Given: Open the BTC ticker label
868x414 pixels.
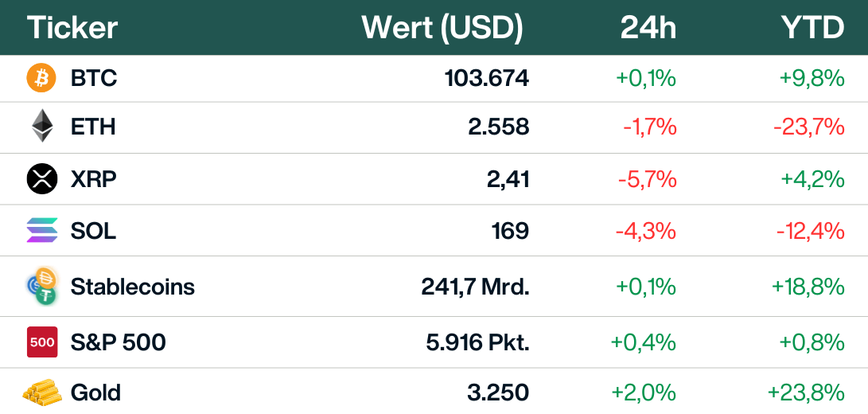Looking at the screenshot, I should pos(94,78).
